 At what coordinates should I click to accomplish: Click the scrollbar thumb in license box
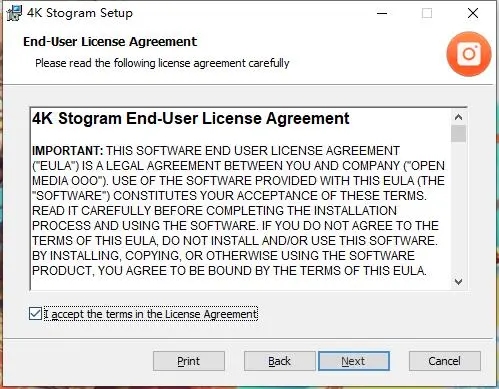[458, 133]
